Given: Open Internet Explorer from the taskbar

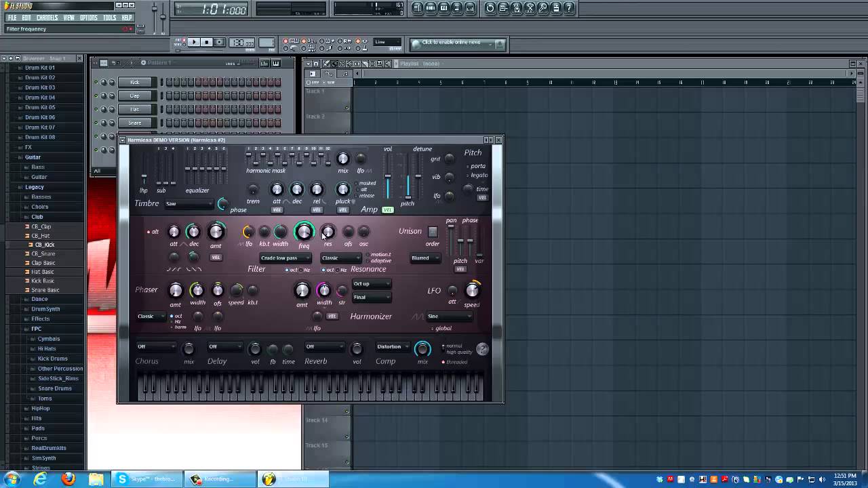Looking at the screenshot, I should click(x=41, y=479).
